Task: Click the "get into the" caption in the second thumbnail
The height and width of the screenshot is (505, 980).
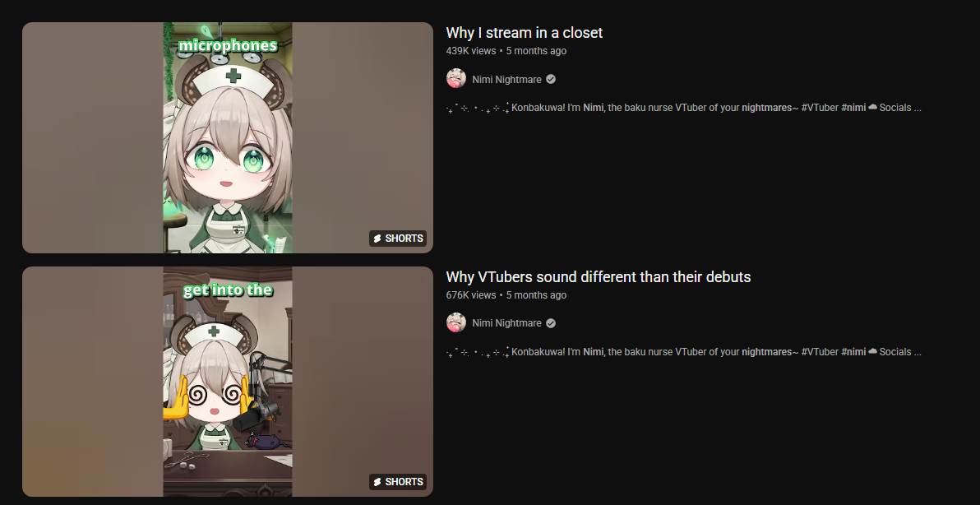Action: tap(228, 290)
